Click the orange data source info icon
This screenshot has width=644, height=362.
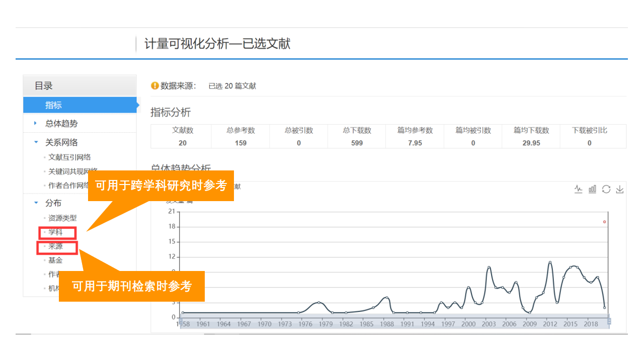(x=155, y=86)
